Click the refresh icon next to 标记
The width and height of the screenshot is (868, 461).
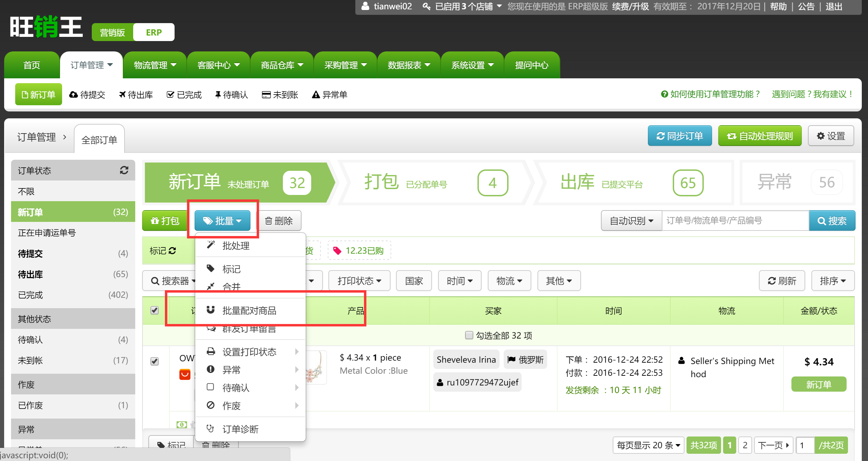pos(172,251)
